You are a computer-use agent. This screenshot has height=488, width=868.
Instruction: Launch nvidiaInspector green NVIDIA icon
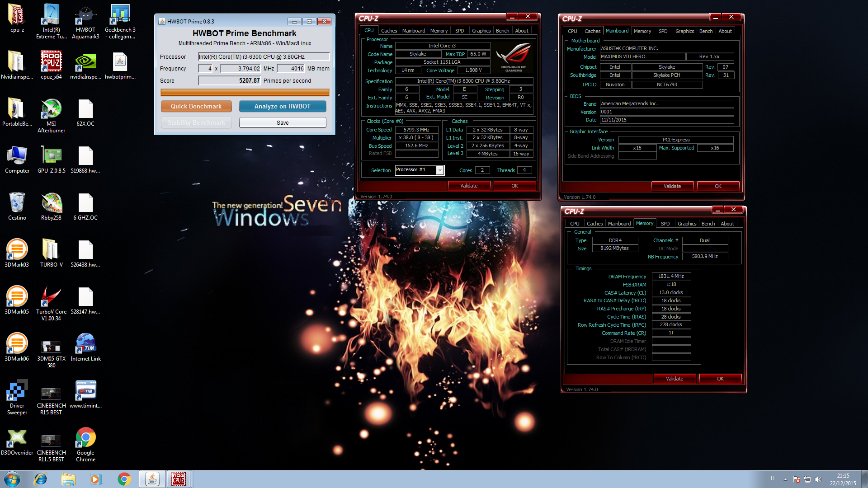tap(85, 65)
